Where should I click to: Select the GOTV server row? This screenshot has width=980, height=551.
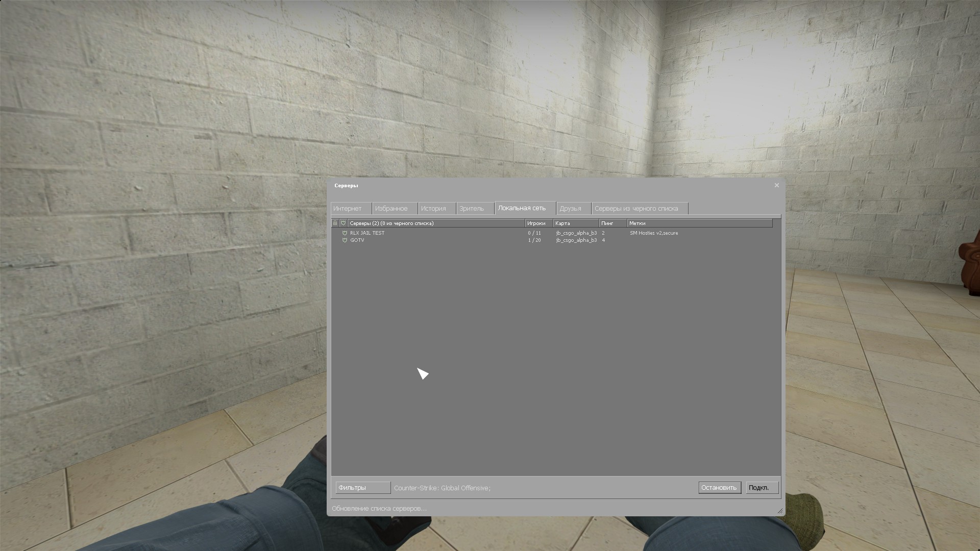[x=552, y=240]
